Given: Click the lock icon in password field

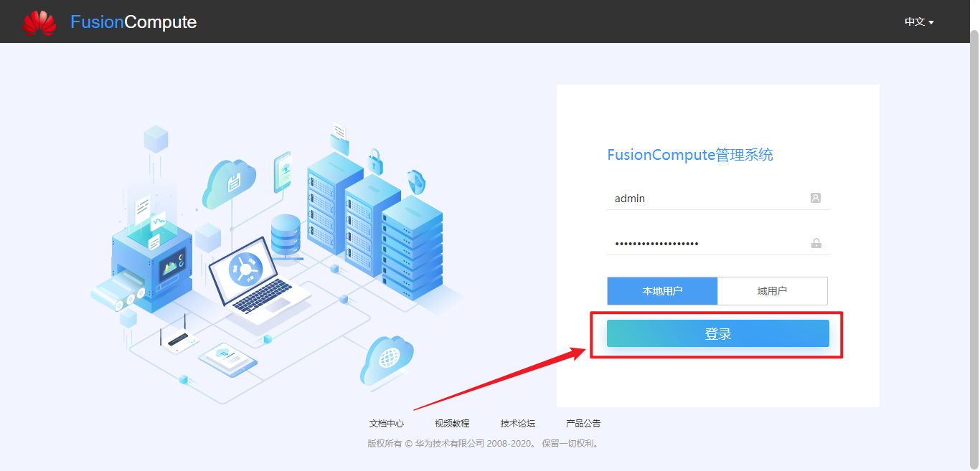Looking at the screenshot, I should point(816,243).
